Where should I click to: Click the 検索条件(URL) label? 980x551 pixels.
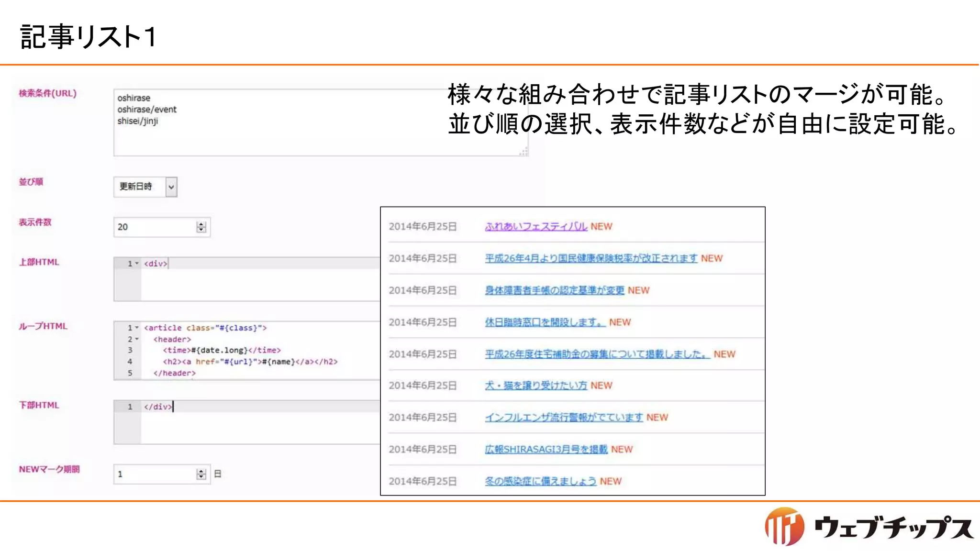47,93
